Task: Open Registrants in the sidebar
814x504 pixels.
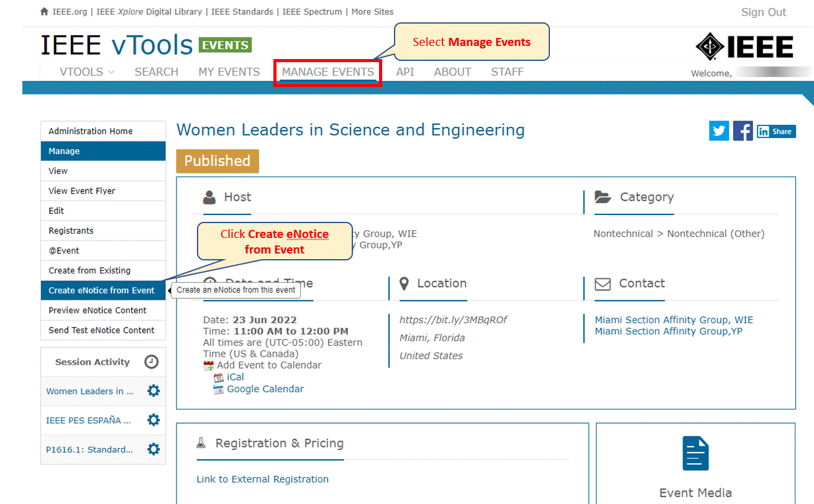Action: [x=103, y=231]
